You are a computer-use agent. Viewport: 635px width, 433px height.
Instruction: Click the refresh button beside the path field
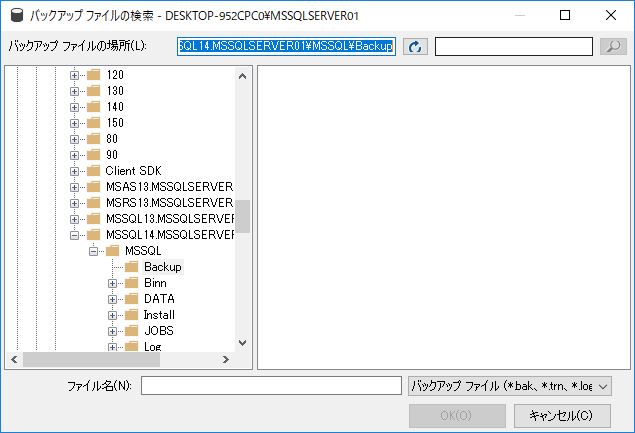pyautogui.click(x=415, y=47)
